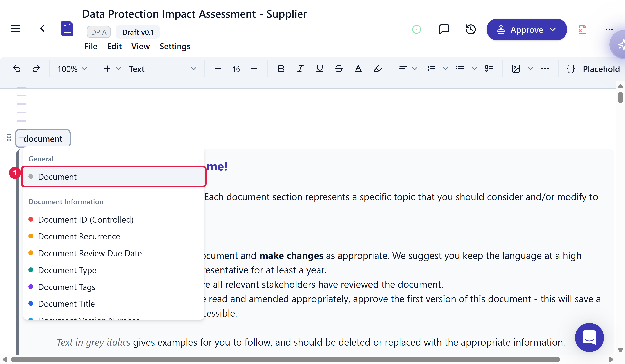The width and height of the screenshot is (625, 364).
Task: Go back using the left arrow
Action: pyautogui.click(x=42, y=28)
